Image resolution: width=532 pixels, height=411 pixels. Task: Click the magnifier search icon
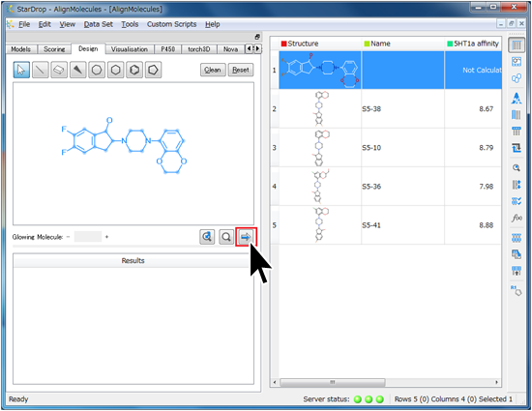click(x=226, y=237)
